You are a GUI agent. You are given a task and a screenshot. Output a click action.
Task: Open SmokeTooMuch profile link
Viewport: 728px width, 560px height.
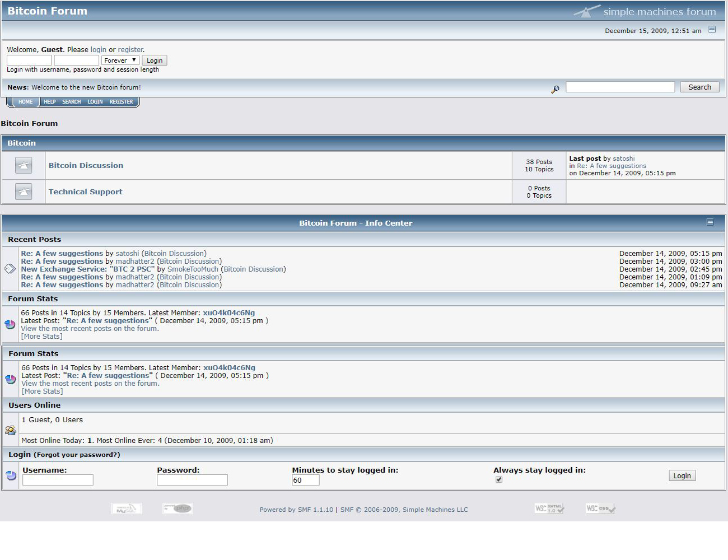point(193,269)
